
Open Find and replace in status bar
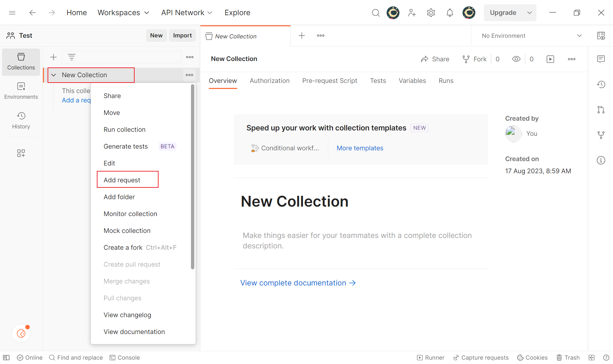pos(76,358)
